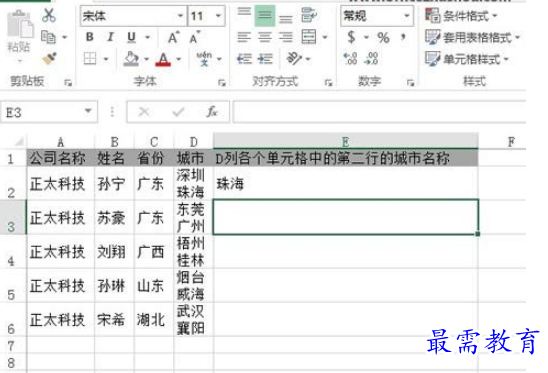
Task: Select row 5 header
Action: pyautogui.click(x=12, y=286)
